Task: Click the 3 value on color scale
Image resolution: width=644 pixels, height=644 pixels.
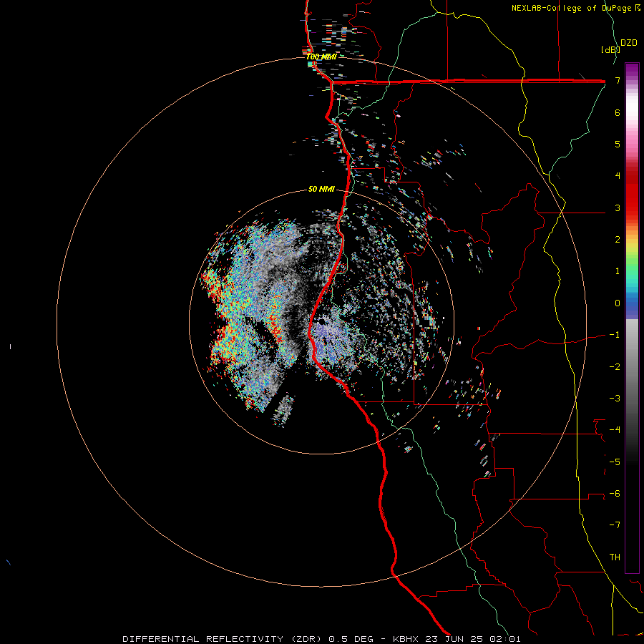Action: 618,208
